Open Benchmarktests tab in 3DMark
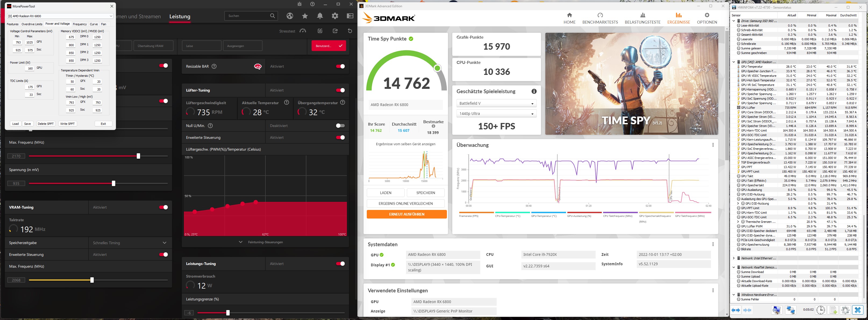This screenshot has width=868, height=320. tap(600, 19)
